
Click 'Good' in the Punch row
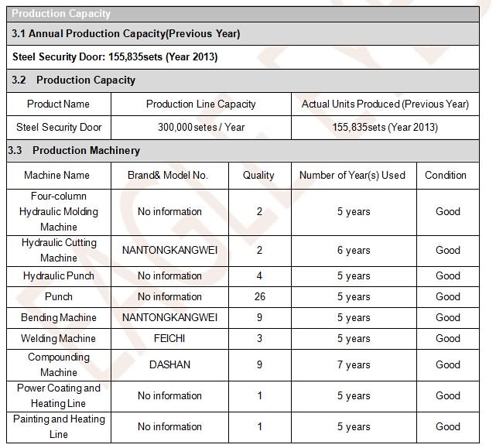point(448,297)
